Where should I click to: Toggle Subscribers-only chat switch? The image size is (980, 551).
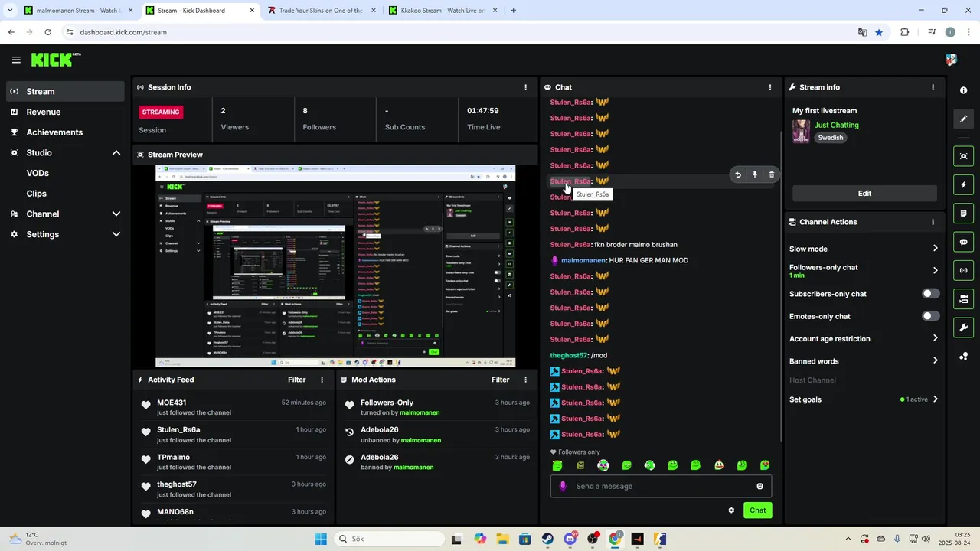point(930,294)
